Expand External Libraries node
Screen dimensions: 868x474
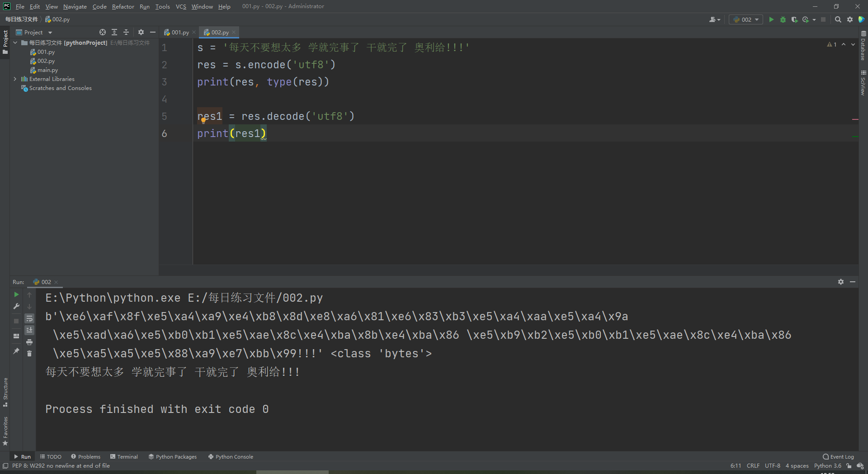[x=15, y=79]
